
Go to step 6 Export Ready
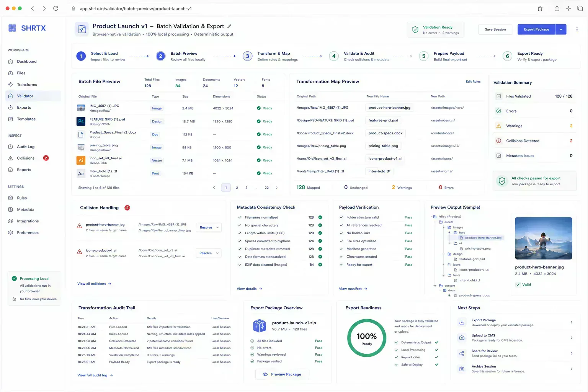pyautogui.click(x=530, y=56)
